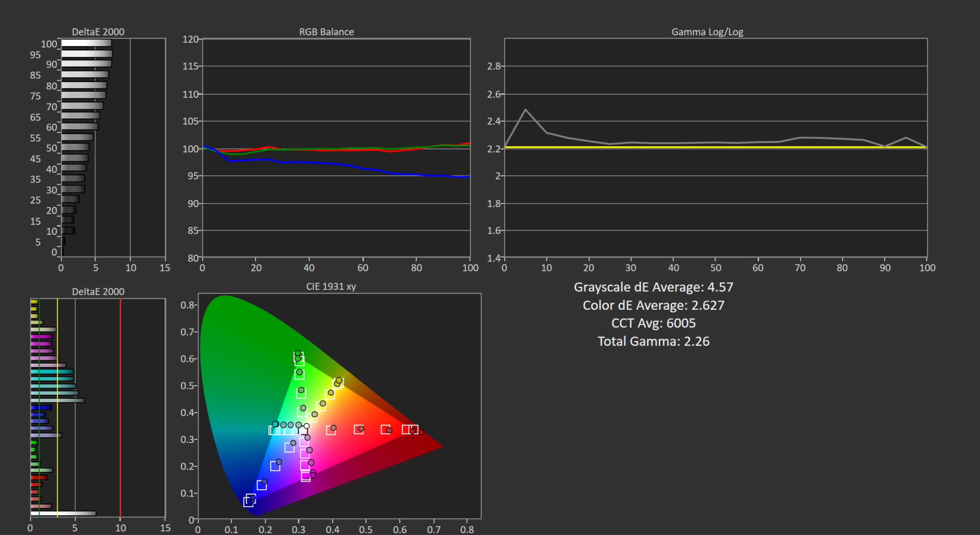The height and width of the screenshot is (535, 980).
Task: Click the rightmost red measured dot in CIE diagram
Action: (x=421, y=432)
